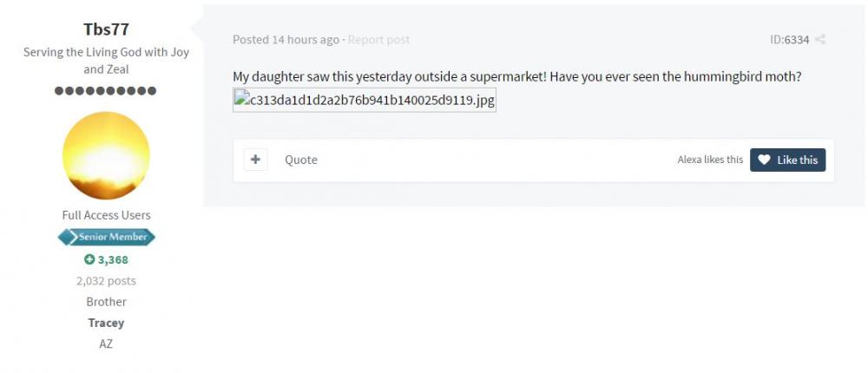This screenshot has width=868, height=373.
Task: Click the 3,368 reputation number
Action: click(113, 259)
